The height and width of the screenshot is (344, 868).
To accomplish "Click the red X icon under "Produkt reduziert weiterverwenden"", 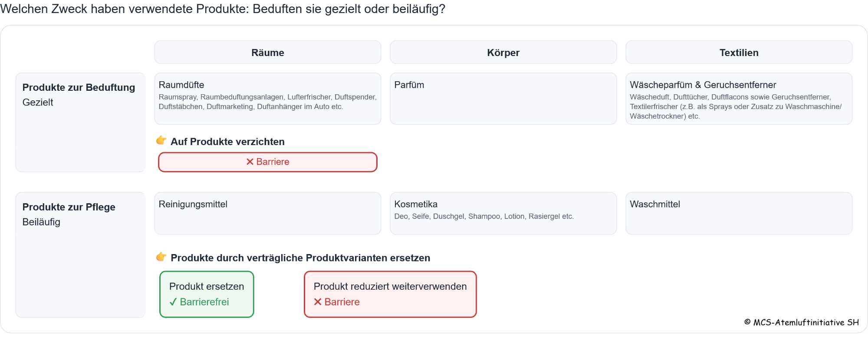I will pyautogui.click(x=318, y=302).
